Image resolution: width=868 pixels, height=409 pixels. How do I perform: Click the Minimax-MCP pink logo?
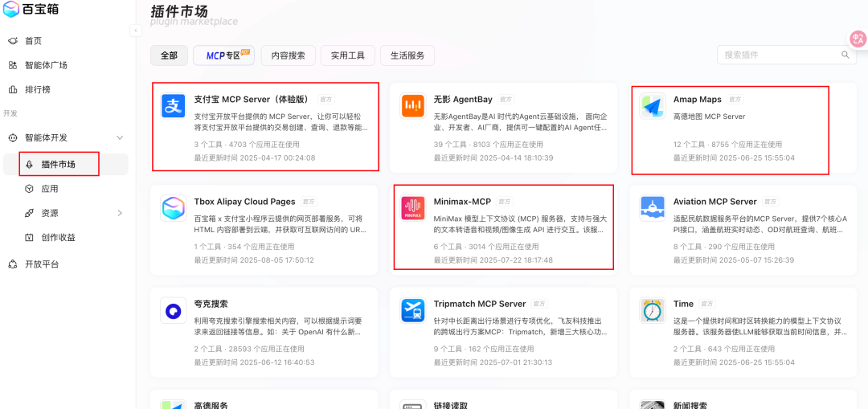click(x=413, y=208)
